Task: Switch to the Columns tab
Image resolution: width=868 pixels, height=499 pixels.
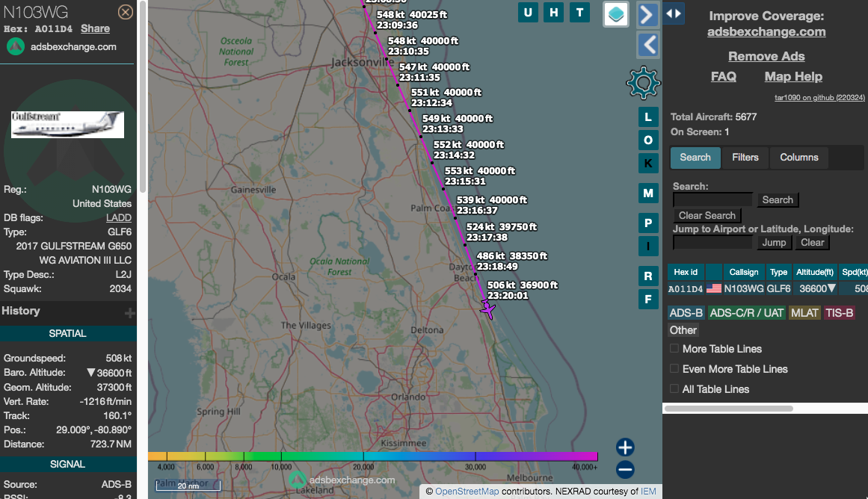Action: (798, 158)
